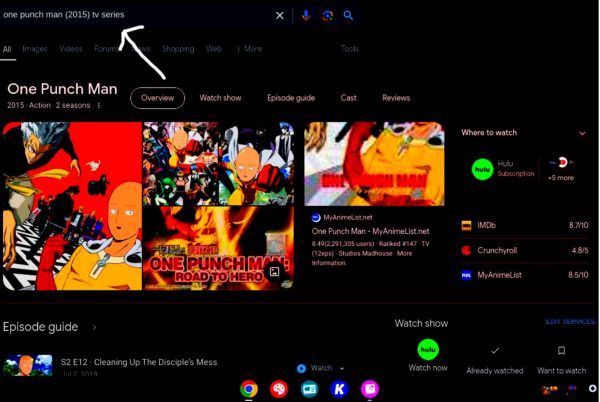Expand Episode guide with arrow

94,327
